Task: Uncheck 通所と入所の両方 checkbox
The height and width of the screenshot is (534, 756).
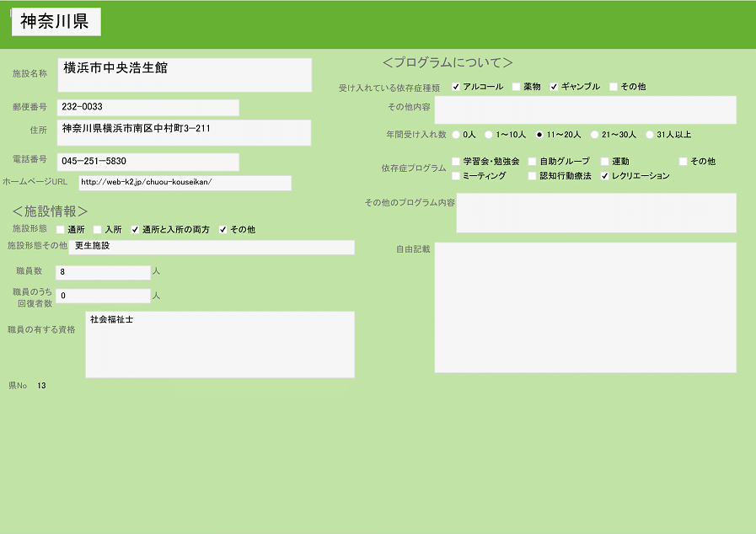Action: click(x=135, y=230)
